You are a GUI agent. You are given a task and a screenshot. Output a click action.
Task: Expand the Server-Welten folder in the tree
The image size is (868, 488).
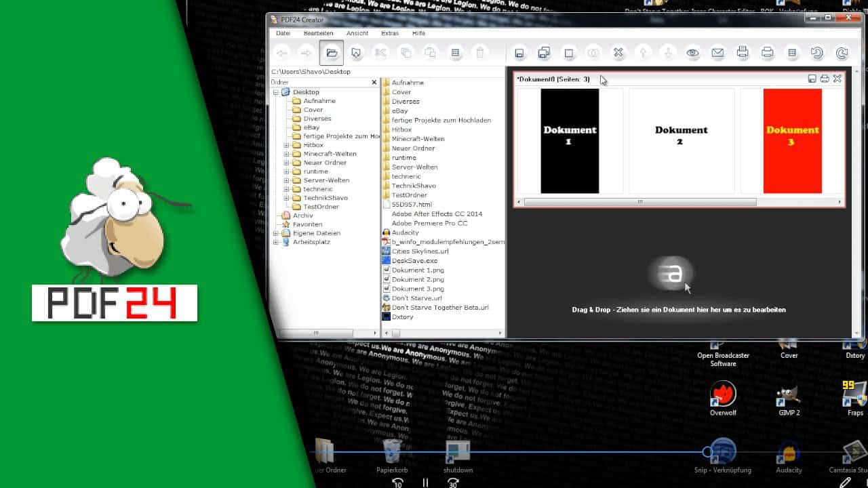[287, 180]
